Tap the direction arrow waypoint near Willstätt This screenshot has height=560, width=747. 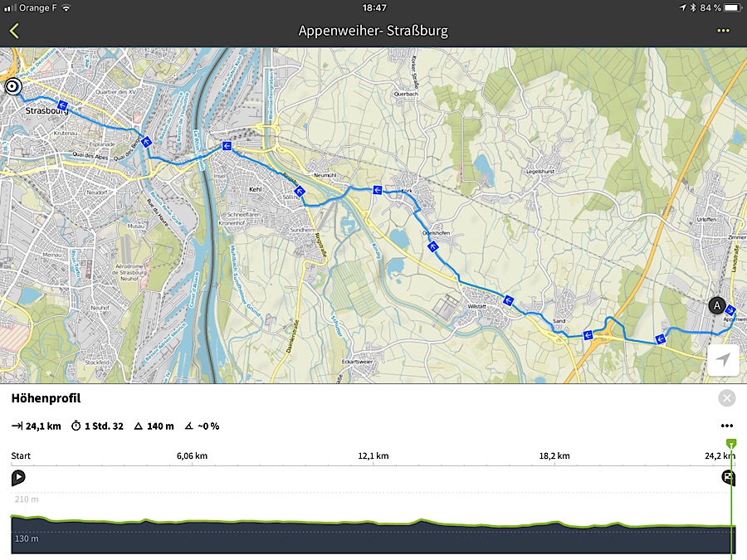point(507,300)
